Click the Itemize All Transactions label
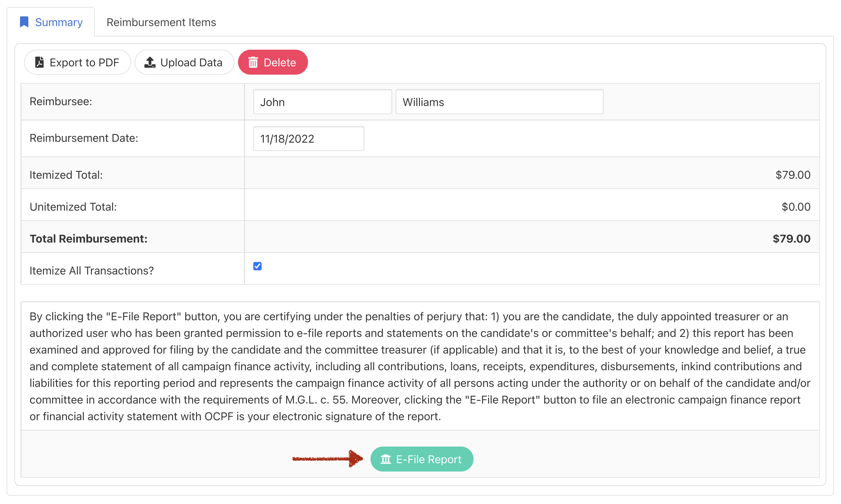The height and width of the screenshot is (504, 841). pos(92,271)
